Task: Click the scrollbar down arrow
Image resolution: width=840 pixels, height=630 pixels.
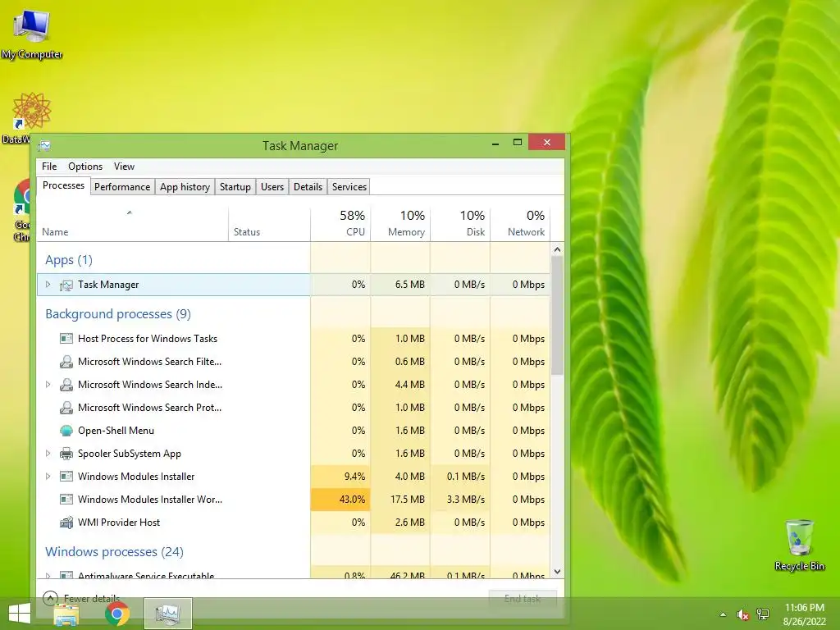Action: click(x=557, y=572)
